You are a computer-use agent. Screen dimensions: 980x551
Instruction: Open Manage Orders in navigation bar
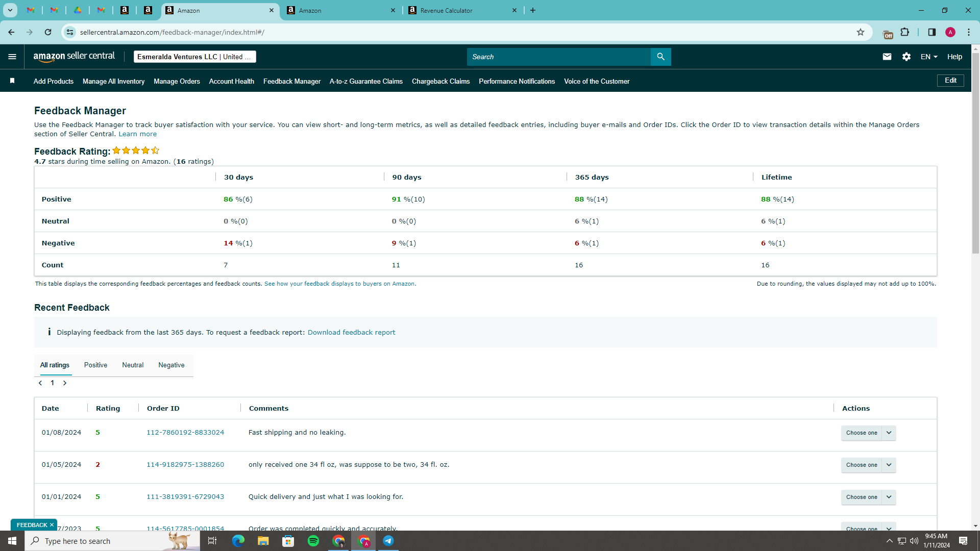(x=177, y=81)
